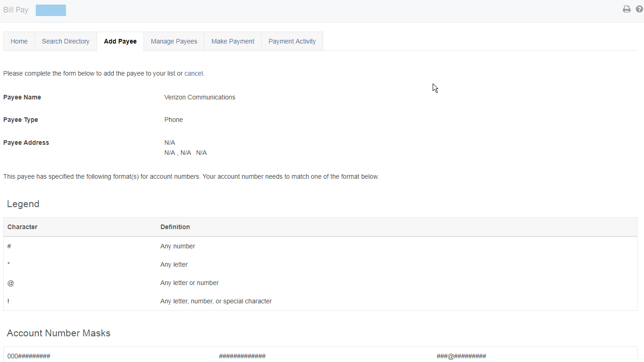Click the 'Any letter or number' definition
Viewport: 644px width, 362px height.
point(189,283)
